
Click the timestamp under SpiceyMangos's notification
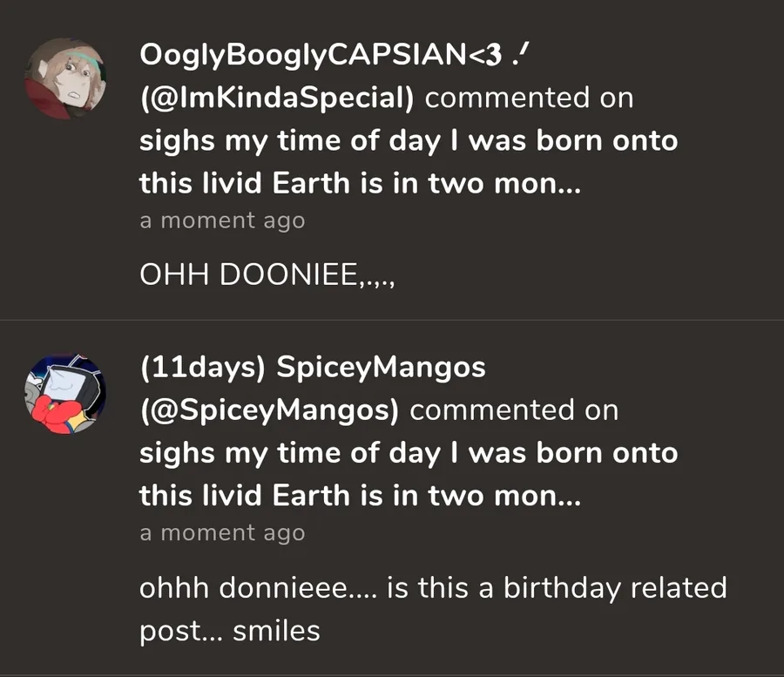(222, 532)
